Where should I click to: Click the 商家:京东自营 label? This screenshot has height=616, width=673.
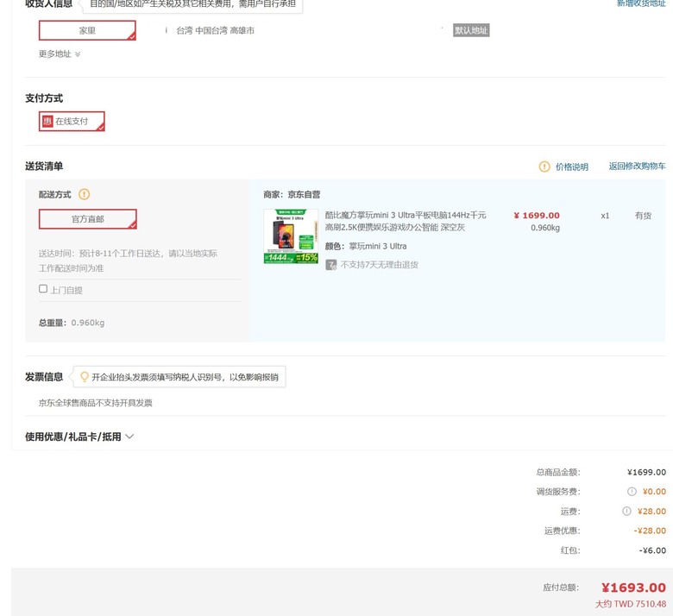click(292, 194)
